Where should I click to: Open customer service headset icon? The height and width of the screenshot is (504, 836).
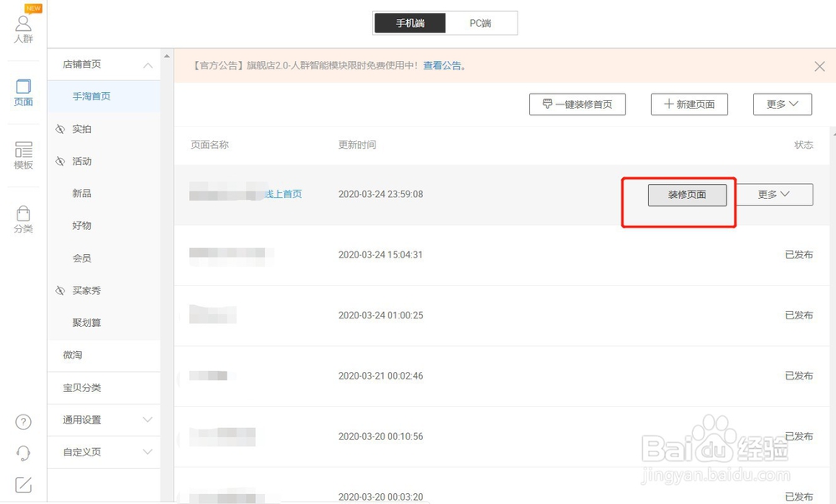[x=23, y=453]
